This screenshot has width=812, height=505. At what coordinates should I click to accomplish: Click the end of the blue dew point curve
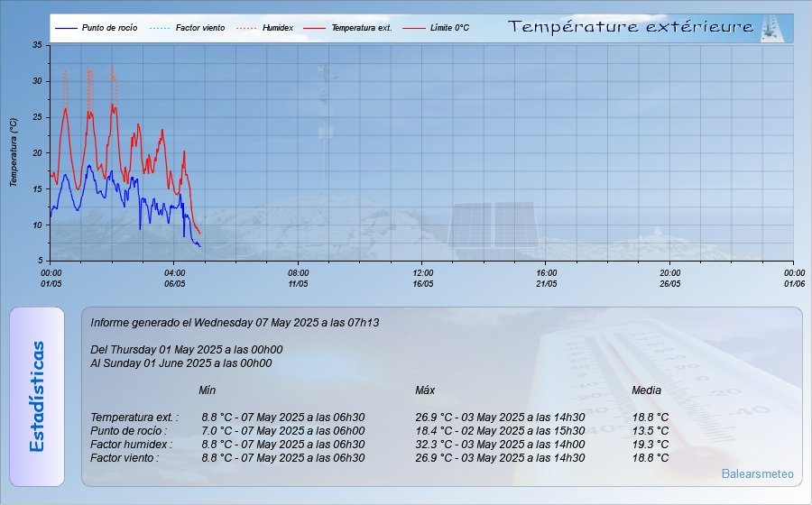pos(200,246)
